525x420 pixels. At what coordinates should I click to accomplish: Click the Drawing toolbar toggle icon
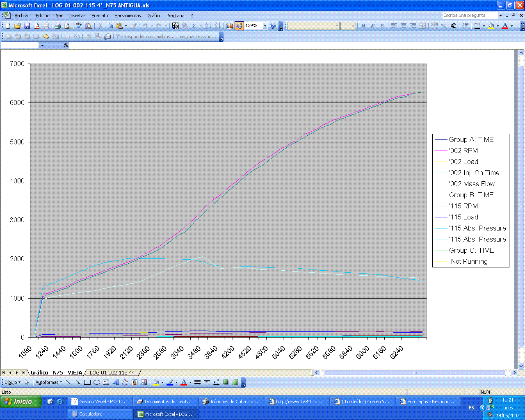(239, 26)
